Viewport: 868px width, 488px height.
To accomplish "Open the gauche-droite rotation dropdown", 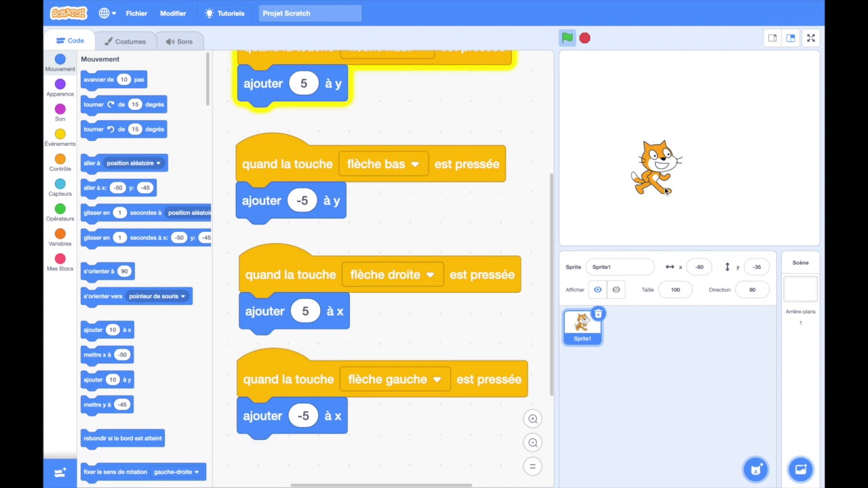I will (177, 472).
